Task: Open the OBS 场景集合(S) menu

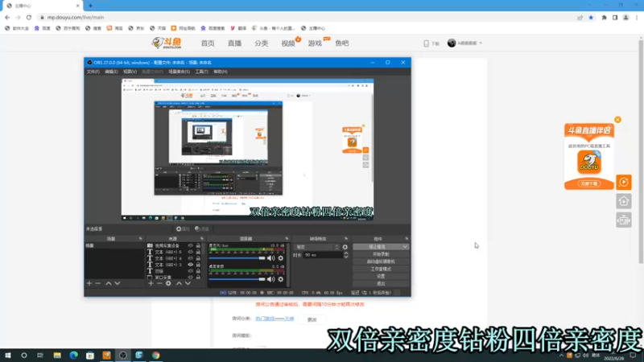Action: pyautogui.click(x=179, y=72)
